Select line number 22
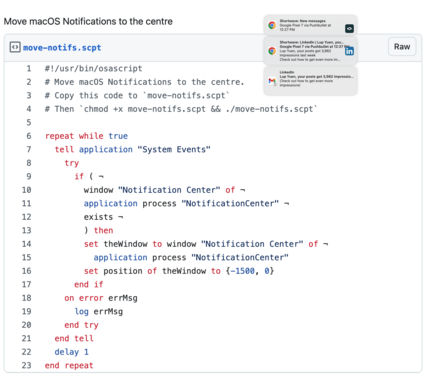This screenshot has width=426, height=375. click(x=27, y=352)
